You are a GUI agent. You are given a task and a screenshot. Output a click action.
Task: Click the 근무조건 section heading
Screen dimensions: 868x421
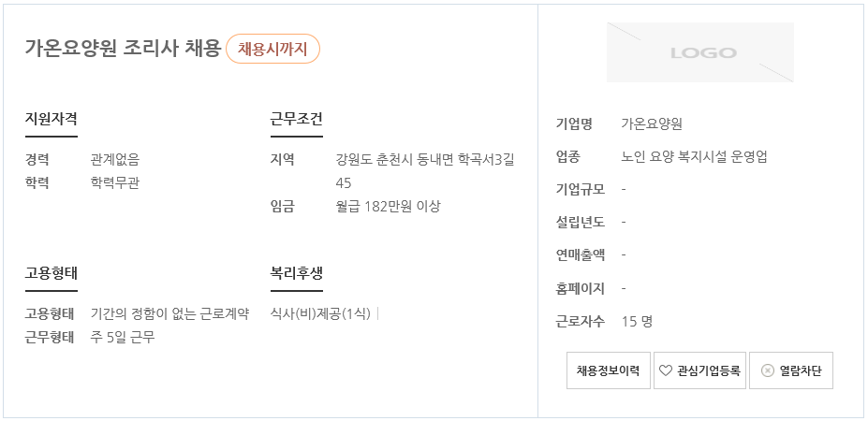coord(296,119)
